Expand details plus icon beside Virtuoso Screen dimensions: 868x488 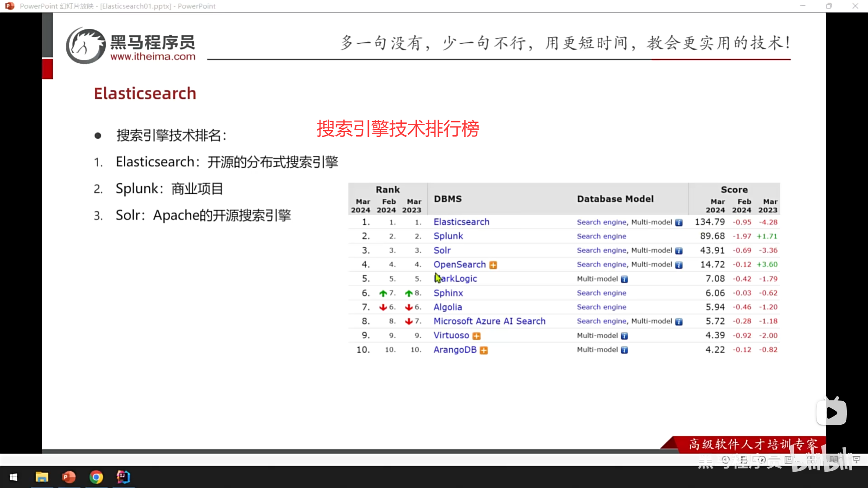click(476, 336)
